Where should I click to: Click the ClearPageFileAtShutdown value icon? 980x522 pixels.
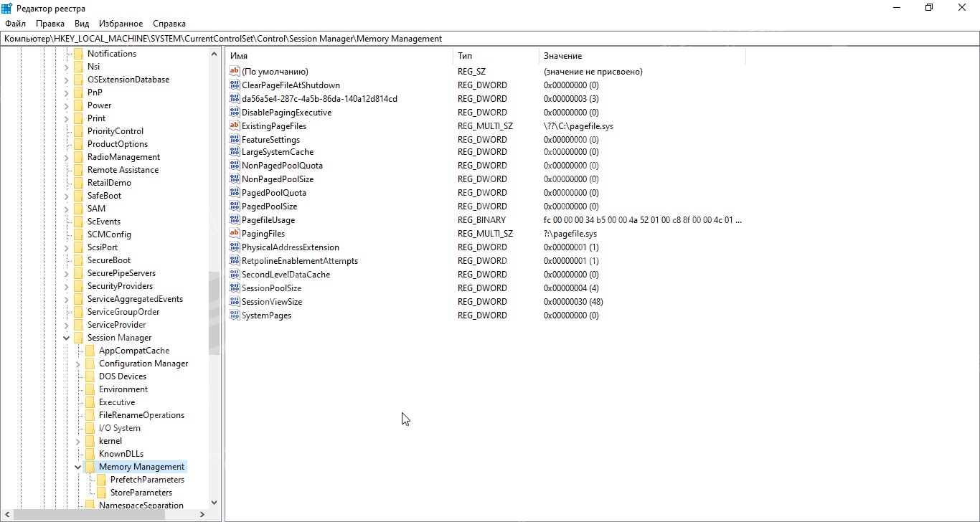pyautogui.click(x=234, y=85)
